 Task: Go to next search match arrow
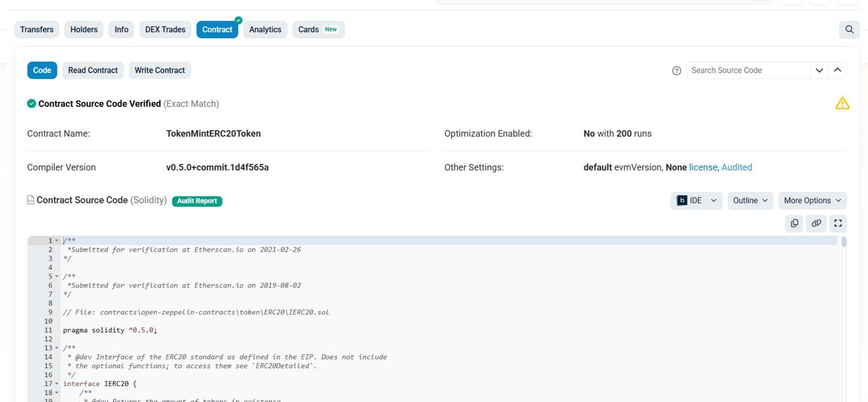point(819,70)
